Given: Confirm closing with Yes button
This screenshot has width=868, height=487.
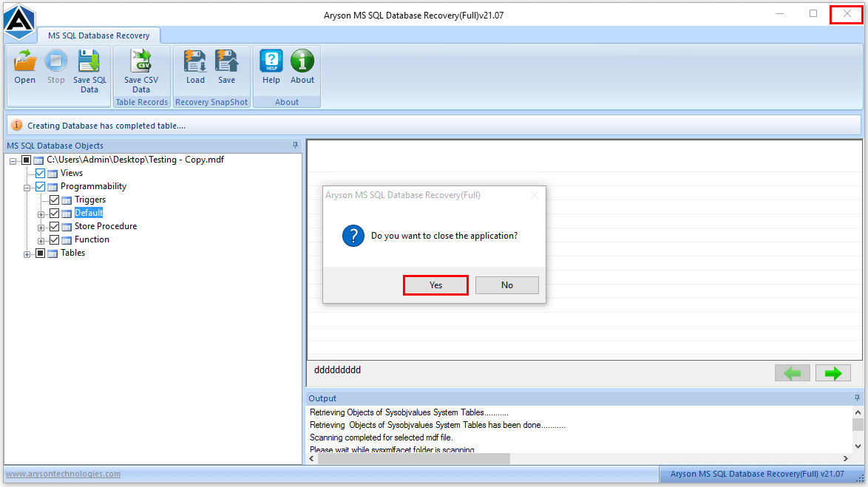Looking at the screenshot, I should 435,285.
